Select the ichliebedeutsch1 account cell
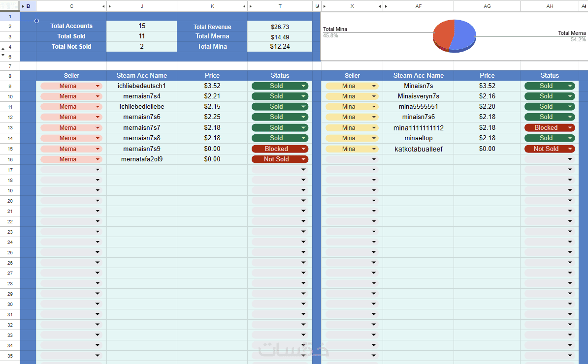The width and height of the screenshot is (588, 364). tap(142, 86)
